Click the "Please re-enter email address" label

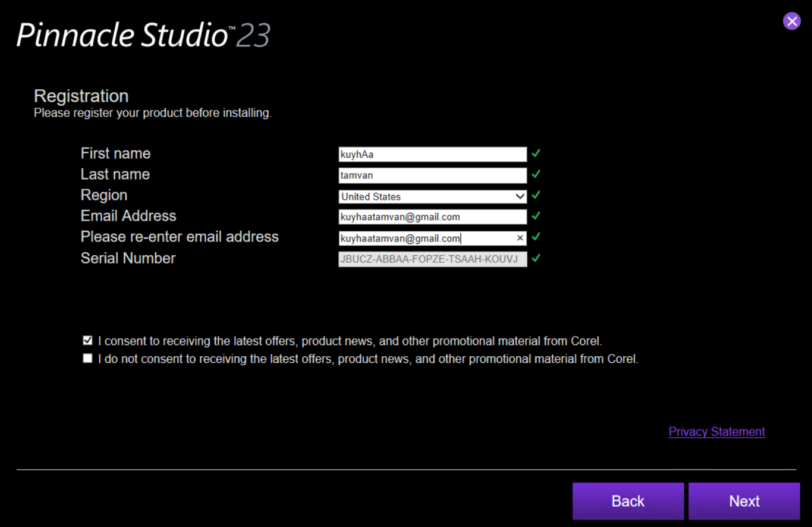[180, 237]
